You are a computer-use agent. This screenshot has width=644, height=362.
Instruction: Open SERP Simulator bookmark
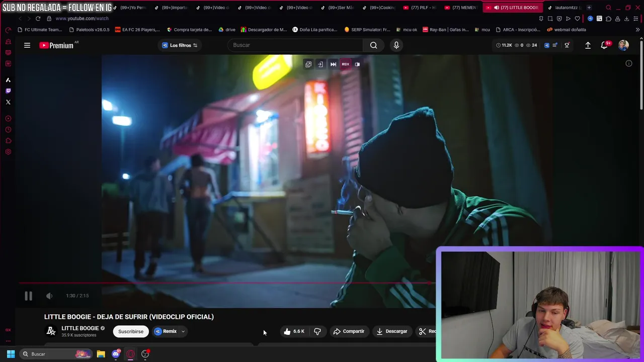(x=367, y=30)
